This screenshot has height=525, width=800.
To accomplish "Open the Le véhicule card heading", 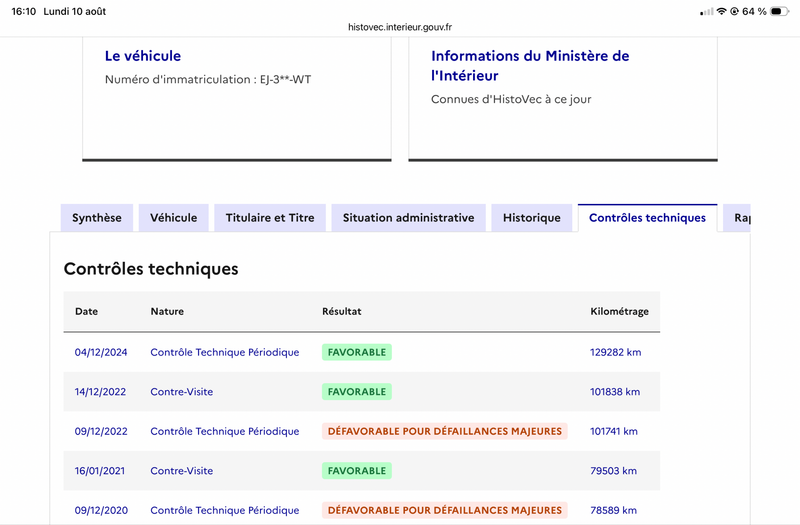I will point(143,56).
